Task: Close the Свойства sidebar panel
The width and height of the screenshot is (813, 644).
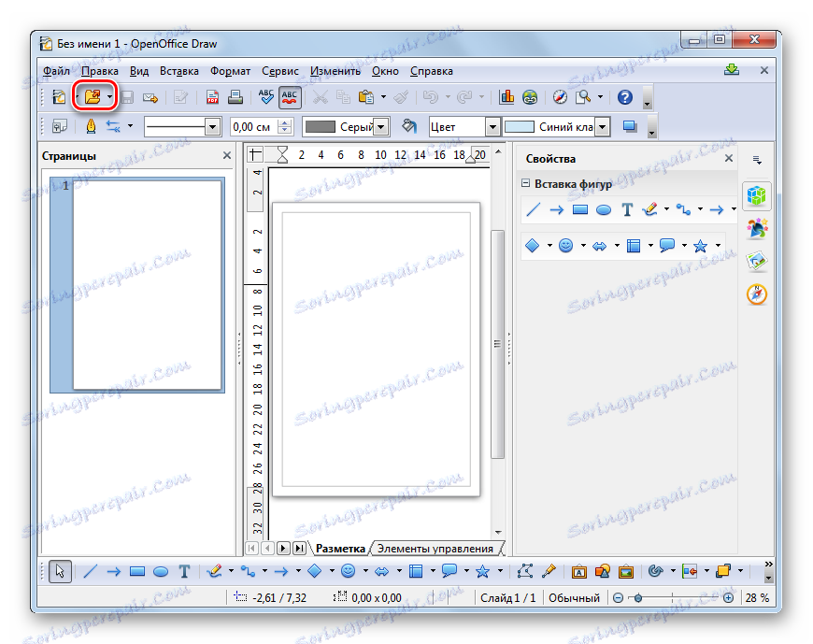Action: click(x=729, y=158)
